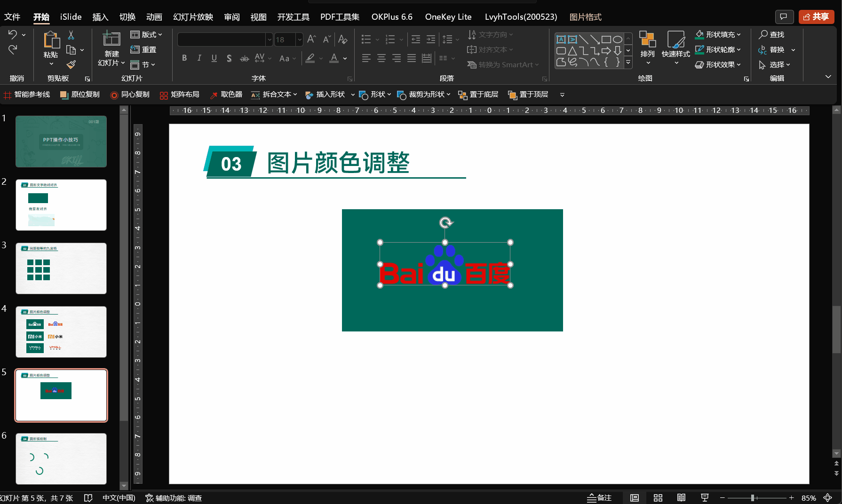Click the Format Painter brush icon
842x504 pixels.
pos(71,64)
